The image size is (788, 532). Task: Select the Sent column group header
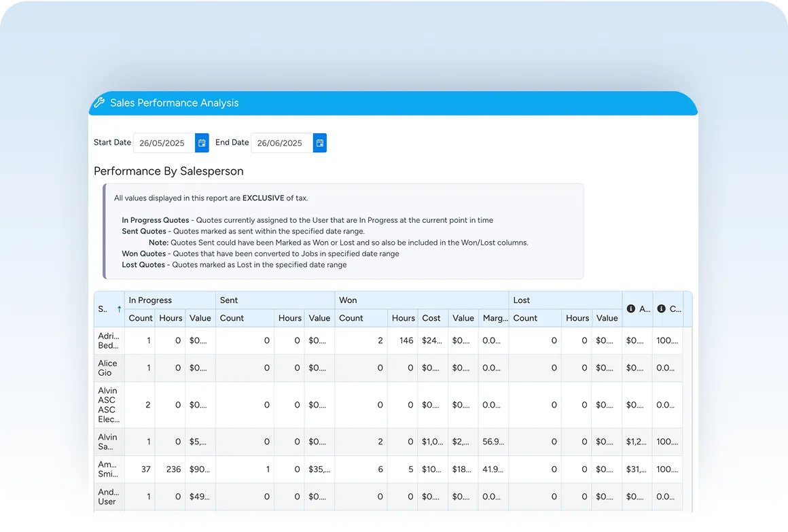[x=275, y=300]
